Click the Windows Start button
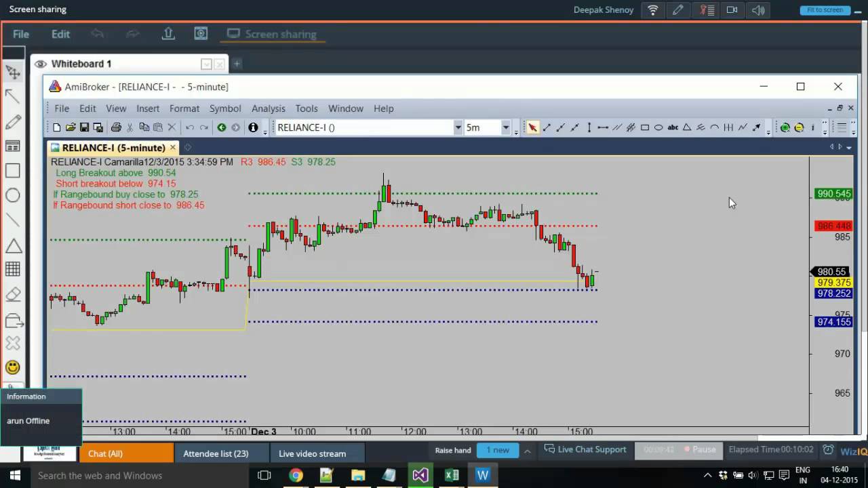 point(15,476)
